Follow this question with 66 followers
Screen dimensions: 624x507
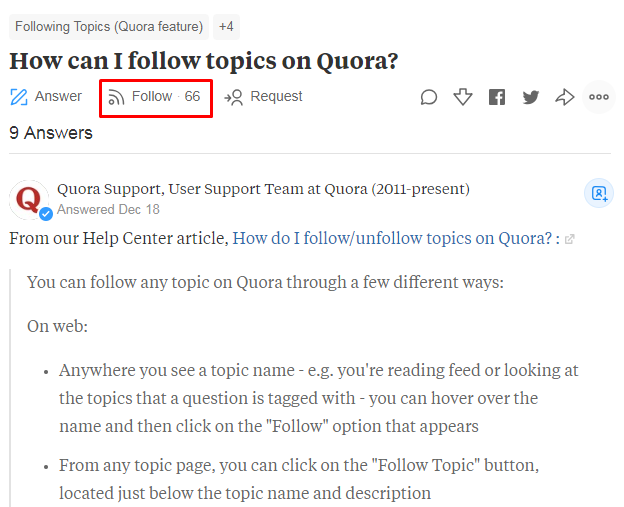pyautogui.click(x=155, y=97)
